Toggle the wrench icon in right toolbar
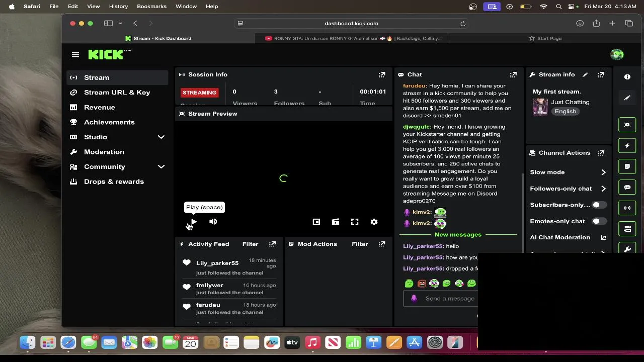 627,248
